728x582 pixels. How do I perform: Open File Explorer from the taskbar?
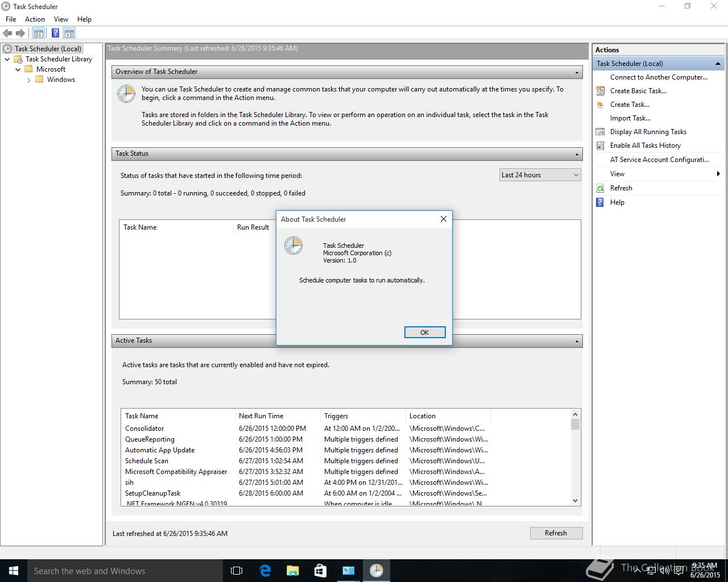click(x=293, y=571)
